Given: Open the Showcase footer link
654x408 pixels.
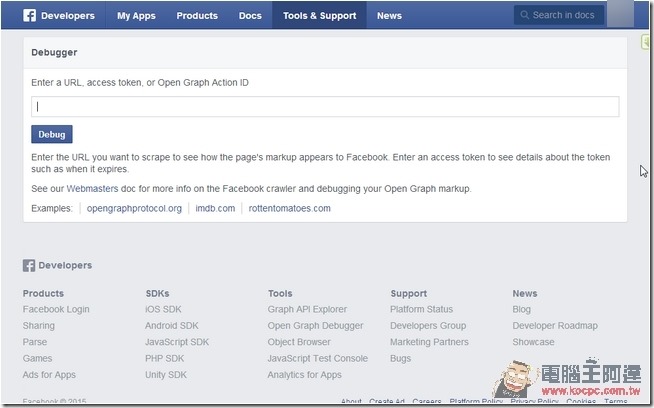Looking at the screenshot, I should click(x=533, y=342).
